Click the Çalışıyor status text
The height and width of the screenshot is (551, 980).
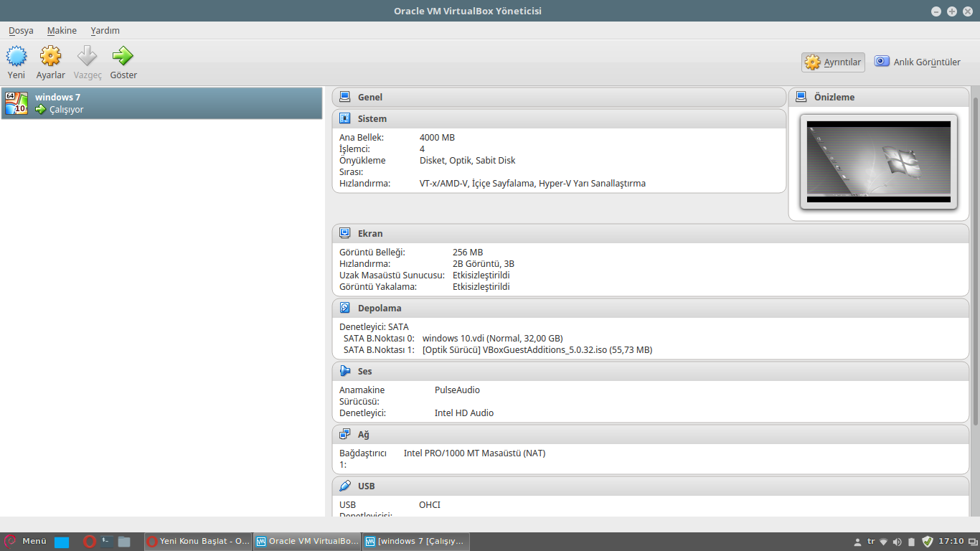click(67, 110)
